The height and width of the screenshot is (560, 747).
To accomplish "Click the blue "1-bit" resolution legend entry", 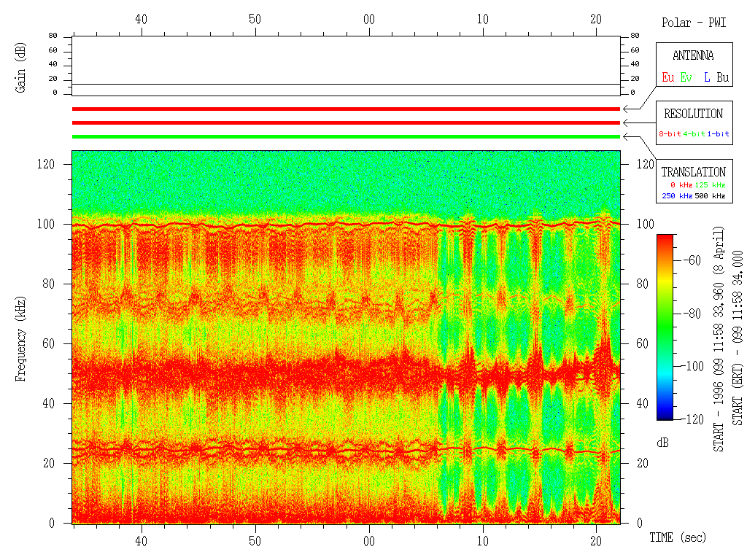I will [x=718, y=134].
